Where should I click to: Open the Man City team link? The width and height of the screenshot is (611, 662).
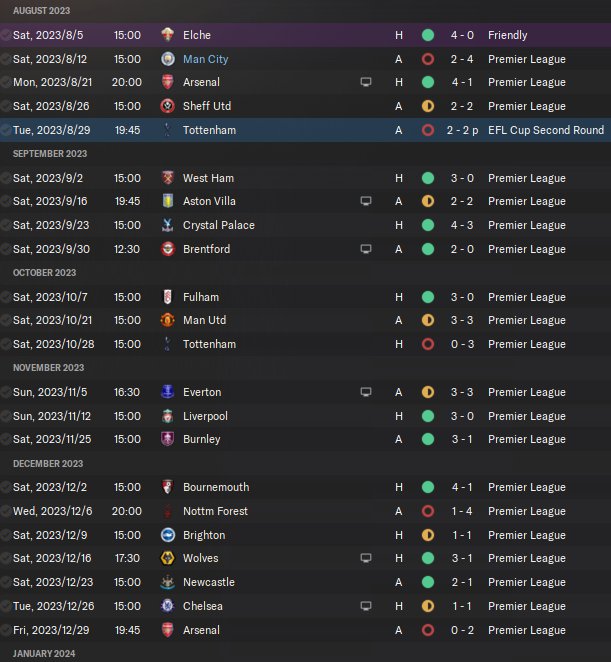point(205,59)
